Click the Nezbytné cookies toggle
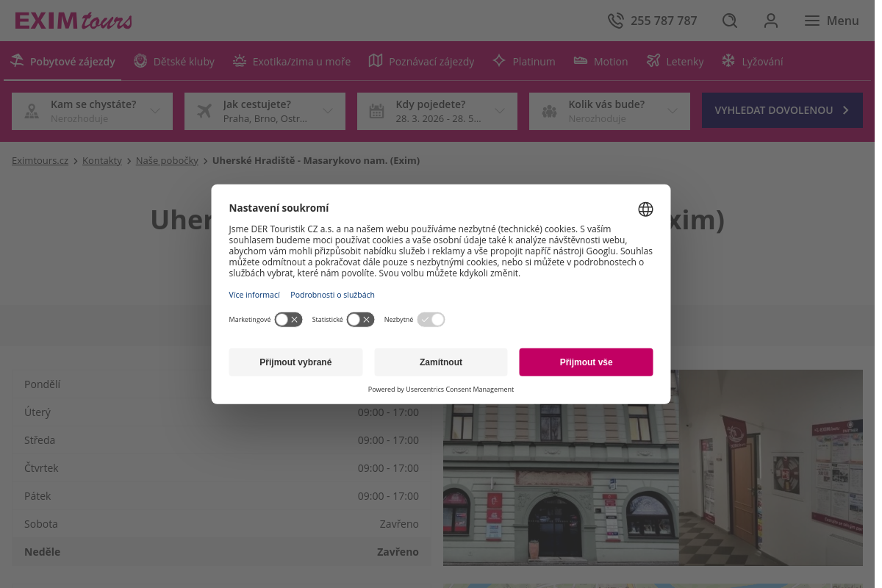 [x=431, y=320]
